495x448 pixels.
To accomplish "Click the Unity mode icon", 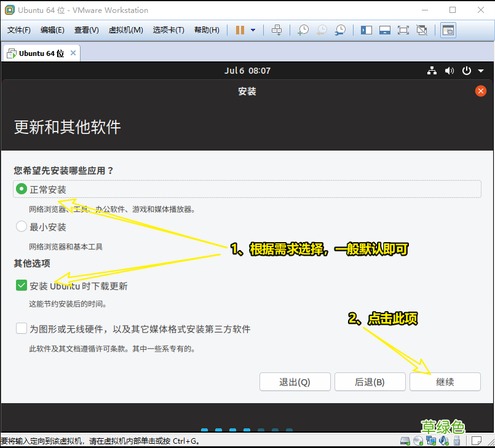I will [422, 30].
